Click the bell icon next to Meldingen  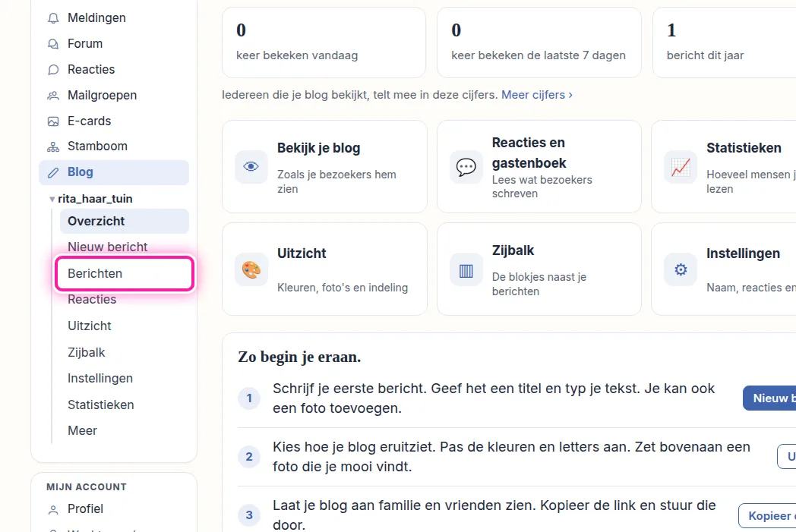[53, 18]
